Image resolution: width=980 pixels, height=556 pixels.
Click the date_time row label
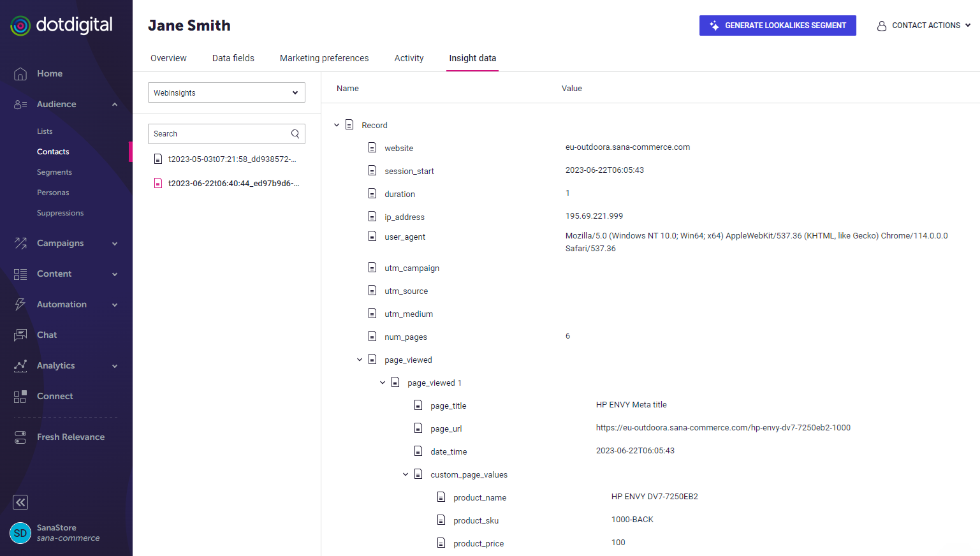(x=448, y=452)
